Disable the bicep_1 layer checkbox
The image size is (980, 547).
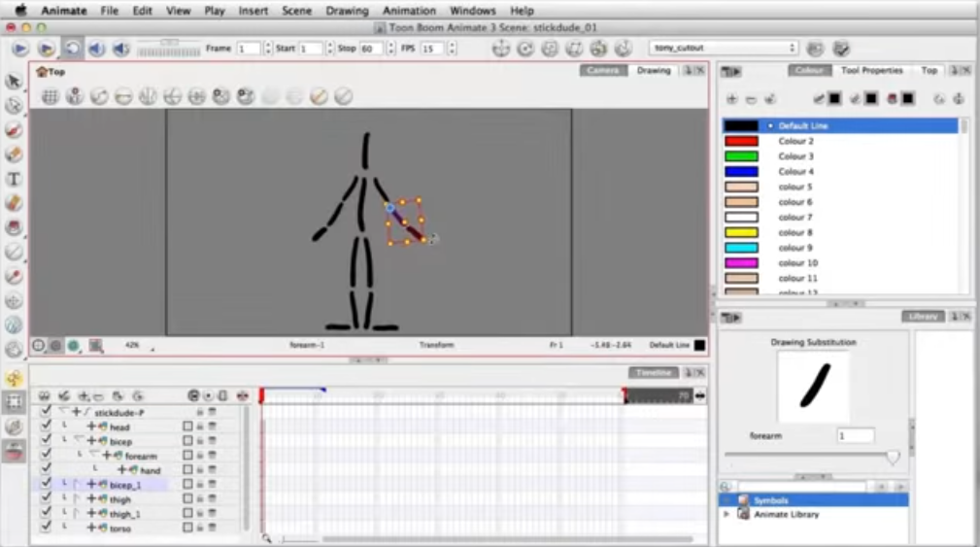(x=46, y=484)
